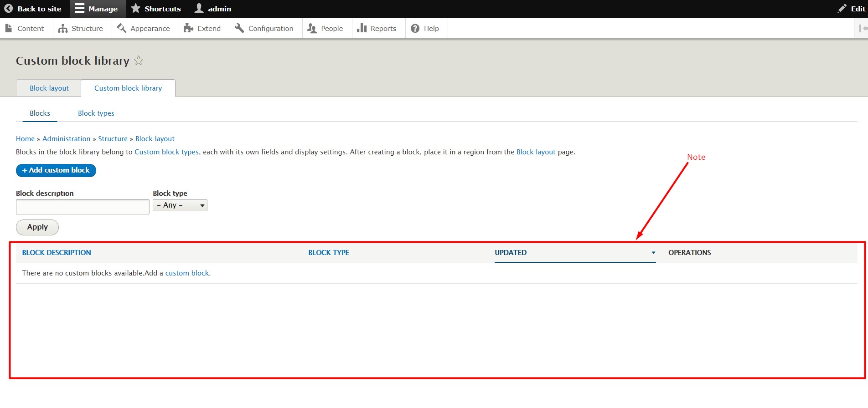868x408 pixels.
Task: Click the Edit pencil icon
Action: [x=842, y=9]
